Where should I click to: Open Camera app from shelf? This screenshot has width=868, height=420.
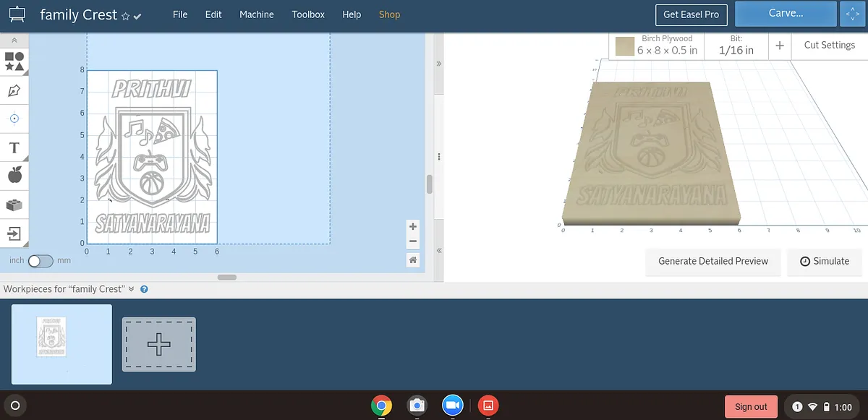pos(417,406)
